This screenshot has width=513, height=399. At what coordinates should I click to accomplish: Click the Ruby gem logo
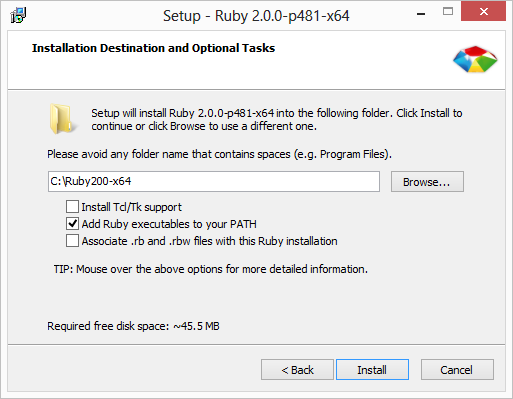click(x=475, y=59)
